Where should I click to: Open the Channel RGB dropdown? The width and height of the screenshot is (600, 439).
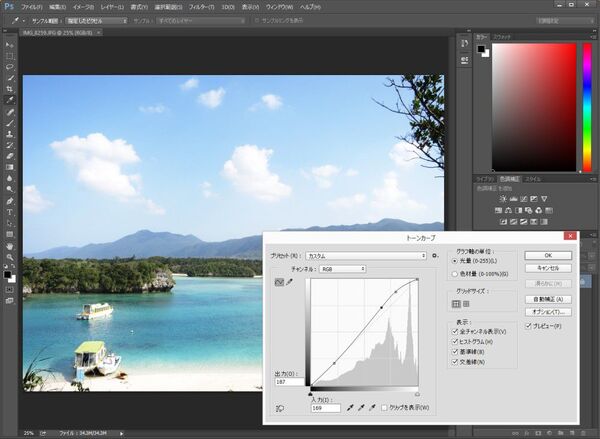click(341, 269)
